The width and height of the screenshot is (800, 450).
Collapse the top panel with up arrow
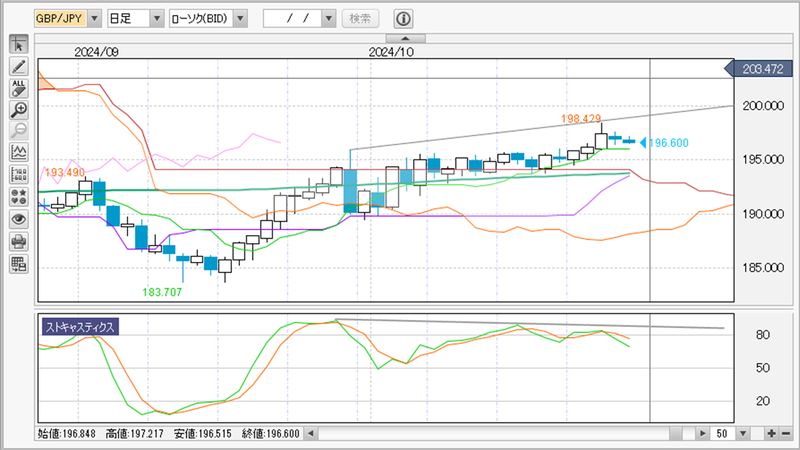click(x=406, y=39)
